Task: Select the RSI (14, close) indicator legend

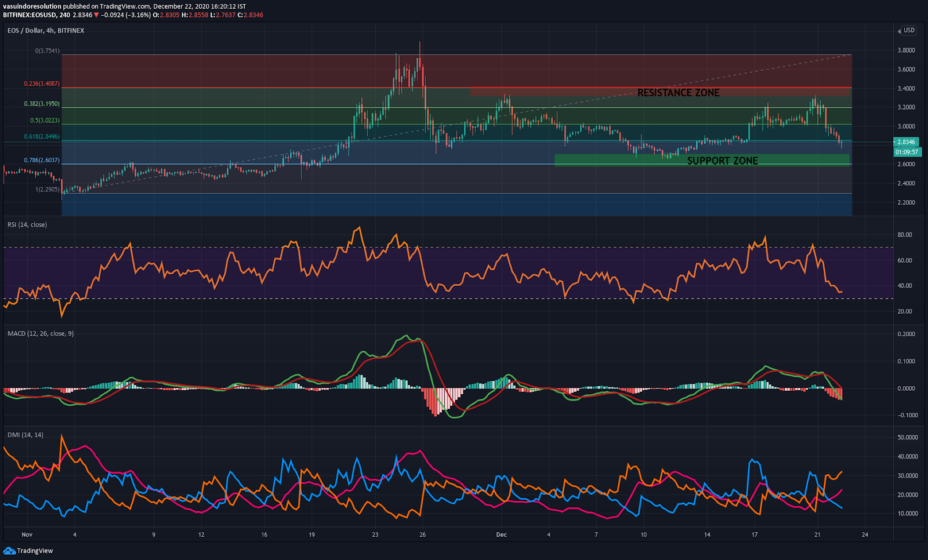Action: click(27, 225)
